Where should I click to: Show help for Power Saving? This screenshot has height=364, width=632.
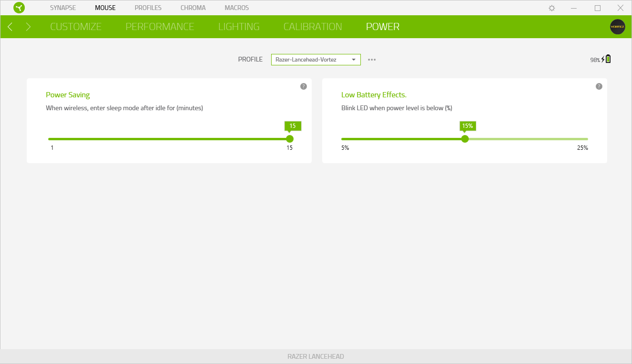click(x=303, y=86)
